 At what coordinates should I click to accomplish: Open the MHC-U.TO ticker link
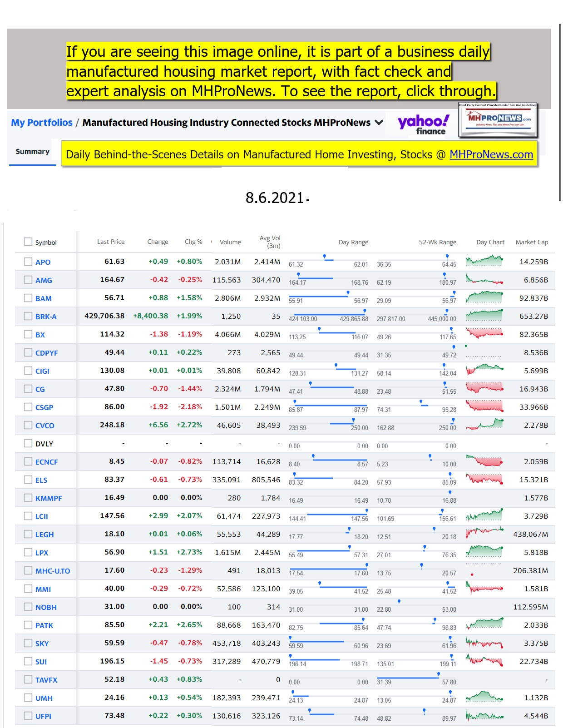(x=53, y=571)
